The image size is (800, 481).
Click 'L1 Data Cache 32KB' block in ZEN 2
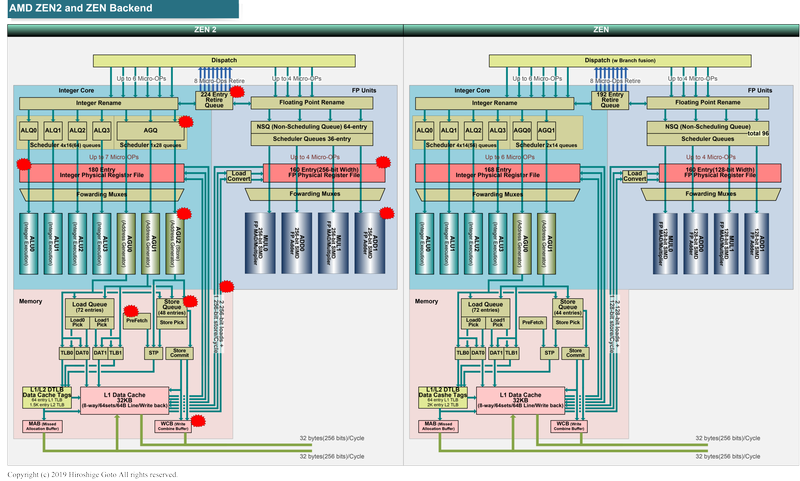click(124, 400)
